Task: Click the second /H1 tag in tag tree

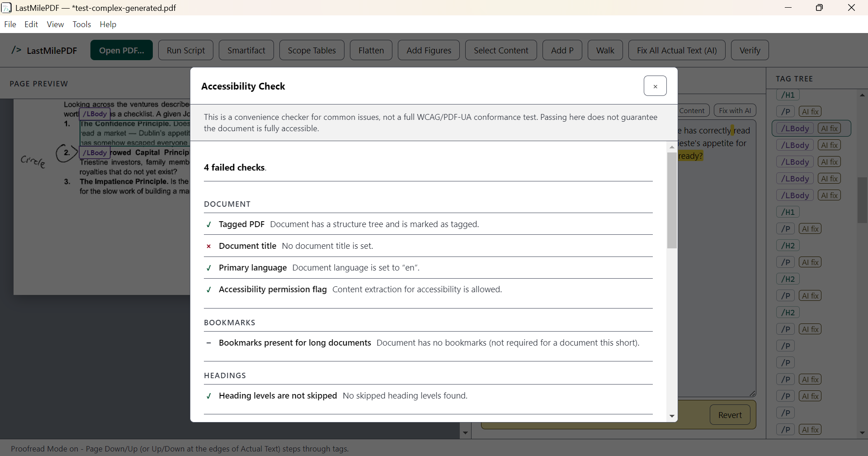Action: pyautogui.click(x=788, y=212)
